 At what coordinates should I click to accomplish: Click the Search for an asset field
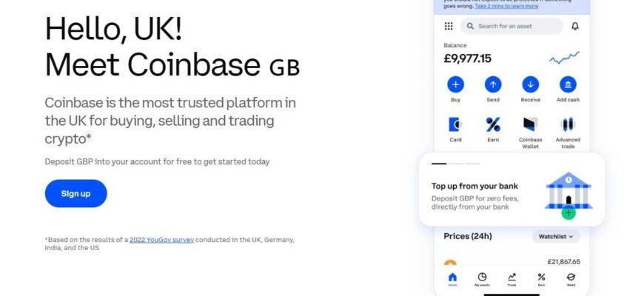coord(511,26)
